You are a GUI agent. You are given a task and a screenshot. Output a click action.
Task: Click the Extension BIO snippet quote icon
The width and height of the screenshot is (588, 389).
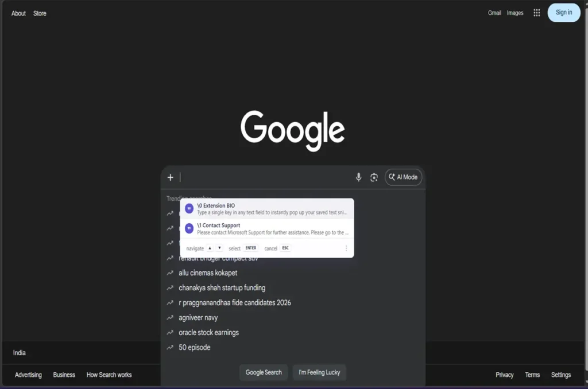point(189,208)
